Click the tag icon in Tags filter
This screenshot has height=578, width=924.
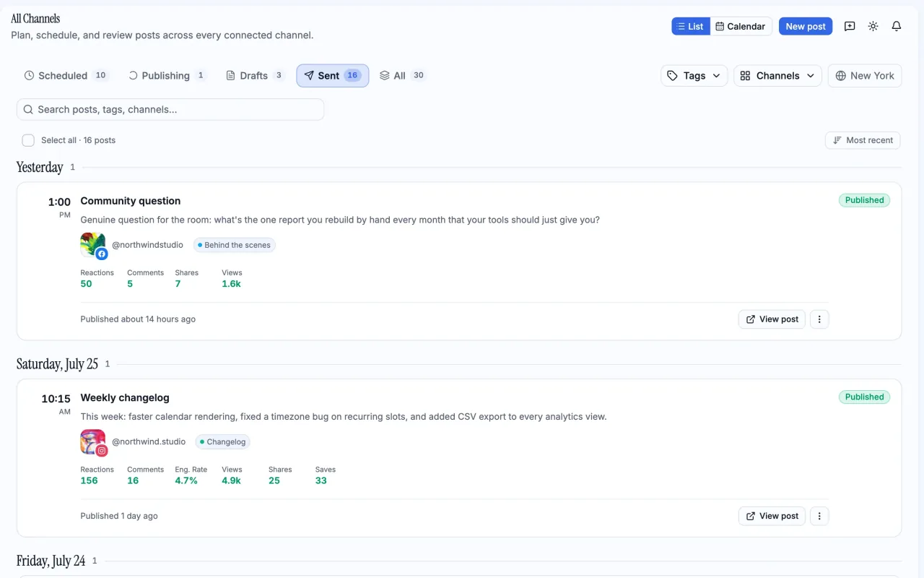point(672,76)
